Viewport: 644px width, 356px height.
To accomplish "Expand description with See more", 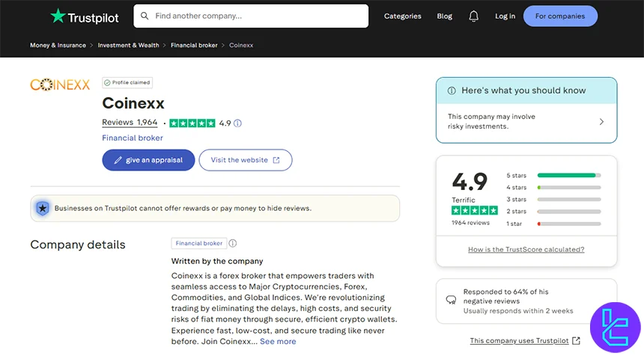I will (x=278, y=342).
